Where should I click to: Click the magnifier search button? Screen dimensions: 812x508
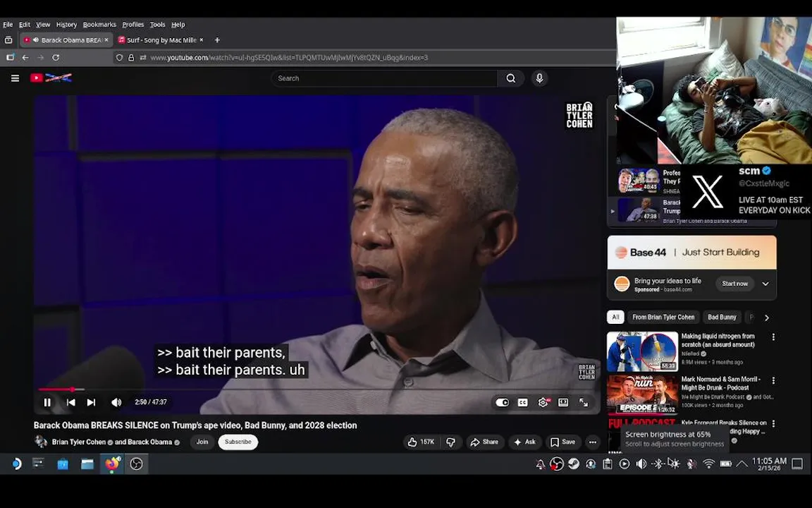[510, 78]
